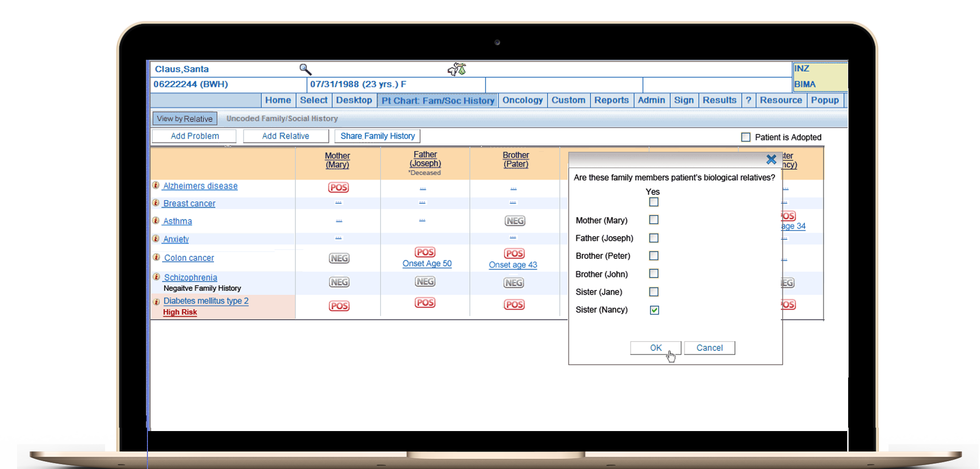Viewport: 980px width, 469px height.
Task: Check the top Yes select-all checkbox
Action: coord(653,202)
